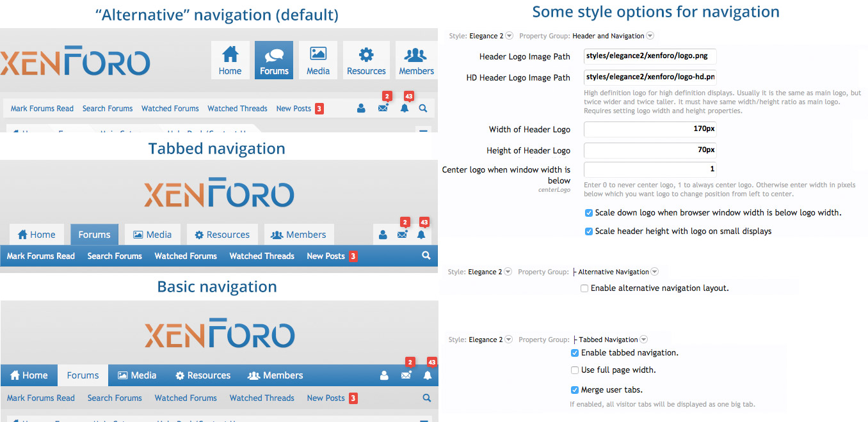Click New Posts in Alternative navigation

294,109
